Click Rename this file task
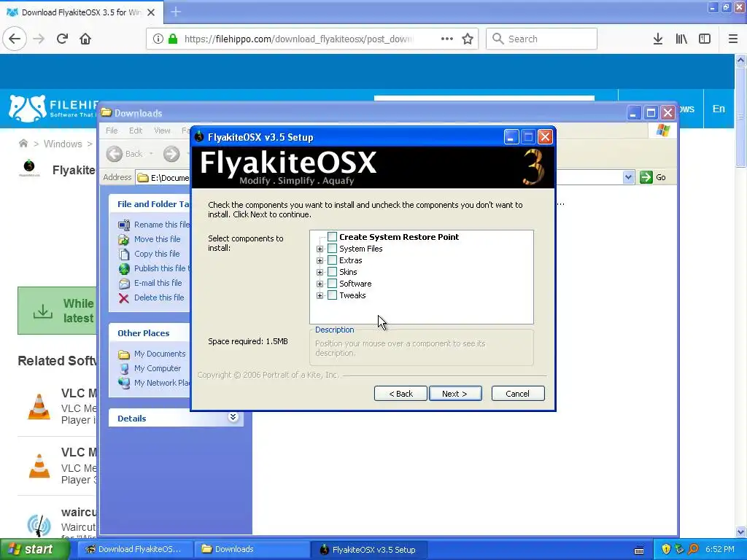Image resolution: width=747 pixels, height=560 pixels. (162, 225)
